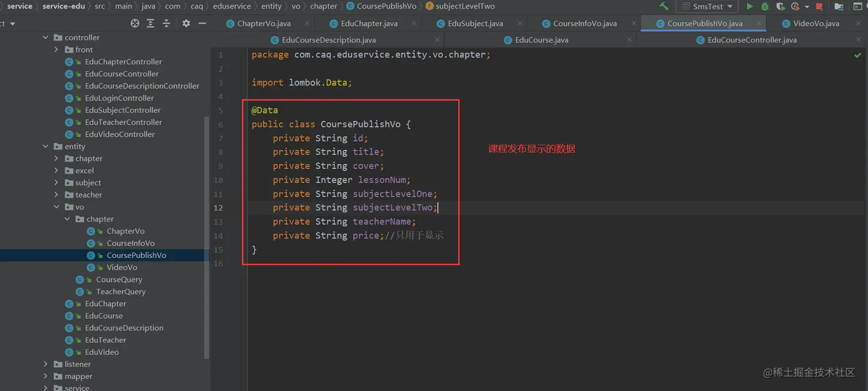Image resolution: width=868 pixels, height=391 pixels.
Task: Open EduVideo entity in tree
Action: 102,351
